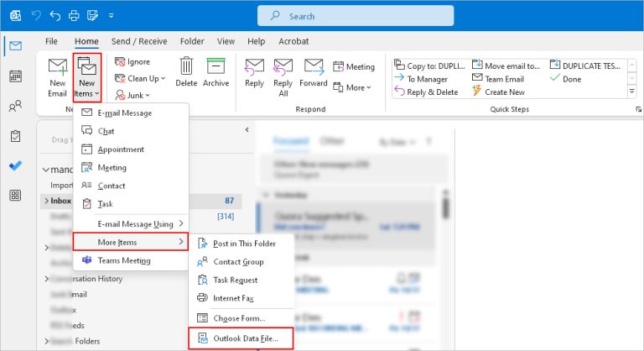Screen dimensions: 644x351
Task: Run Copy to: DUPLI... quick step
Action: (x=429, y=65)
